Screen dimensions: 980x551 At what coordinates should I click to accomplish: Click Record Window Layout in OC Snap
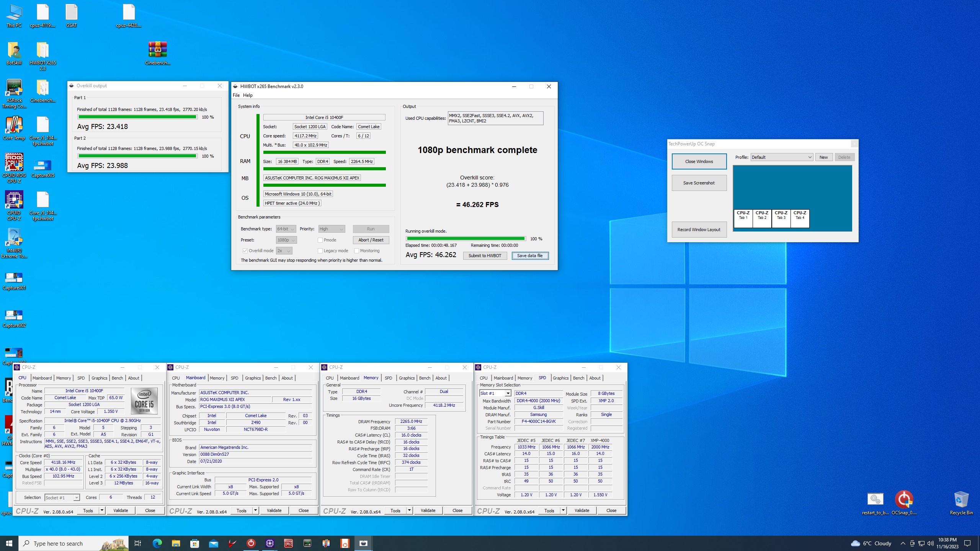pyautogui.click(x=699, y=230)
